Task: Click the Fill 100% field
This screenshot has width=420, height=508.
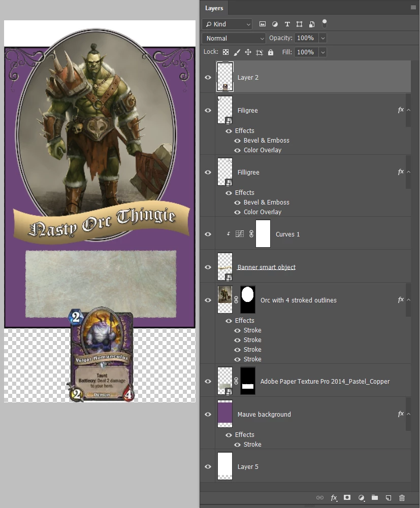Action: pos(306,52)
